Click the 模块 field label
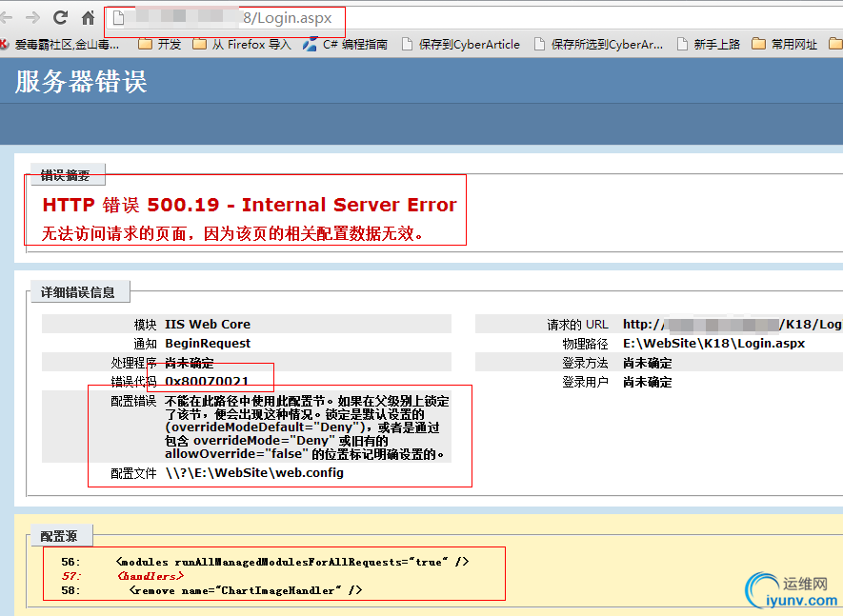This screenshot has width=843, height=616. (x=145, y=325)
